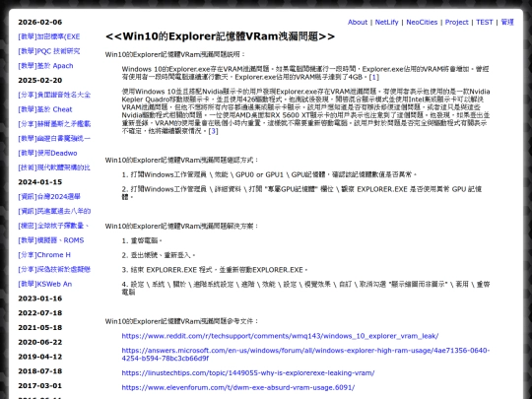Click solution step '3. 結束 EXPLORER.EXE 程式'
This screenshot has width=532, height=399.
tap(215, 270)
